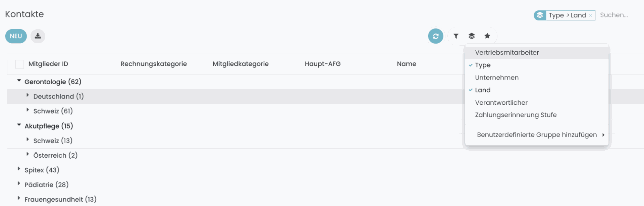Open the favorites star icon
The image size is (644, 206).
click(487, 36)
